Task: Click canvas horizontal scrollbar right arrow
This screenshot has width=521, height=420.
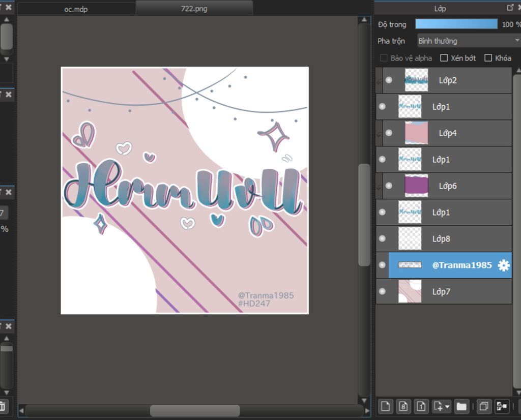Action: pyautogui.click(x=367, y=411)
